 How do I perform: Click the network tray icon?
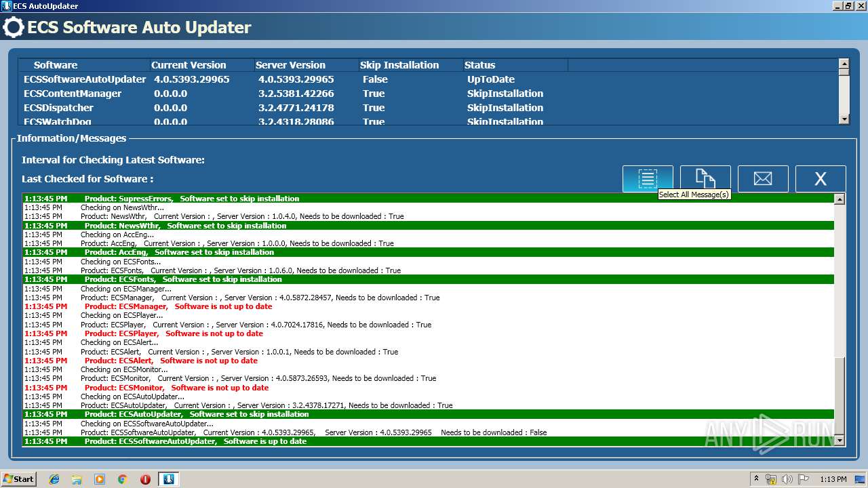[x=771, y=479]
